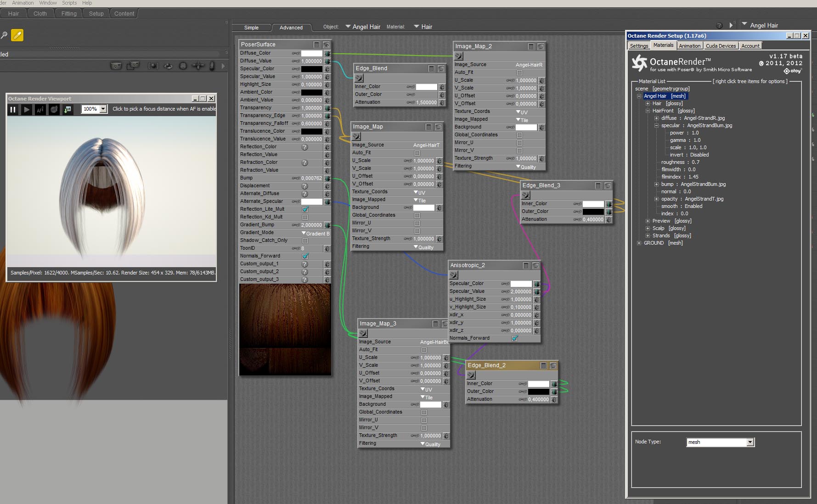
Task: Enable Global_Coordinates on Image_Map node
Action: pos(417,215)
